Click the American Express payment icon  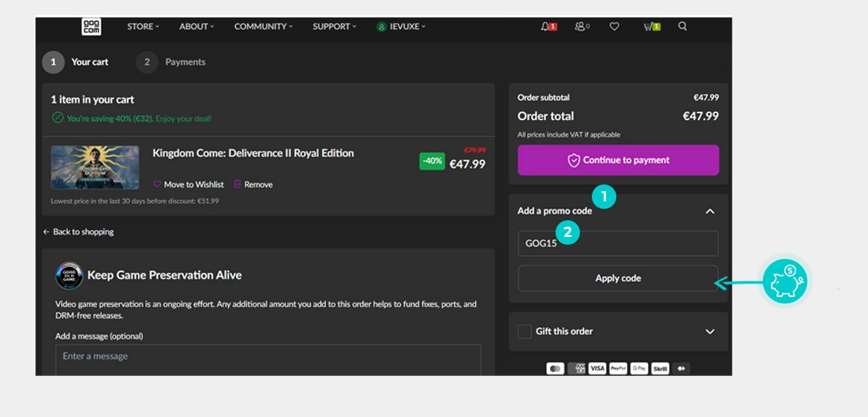(576, 368)
